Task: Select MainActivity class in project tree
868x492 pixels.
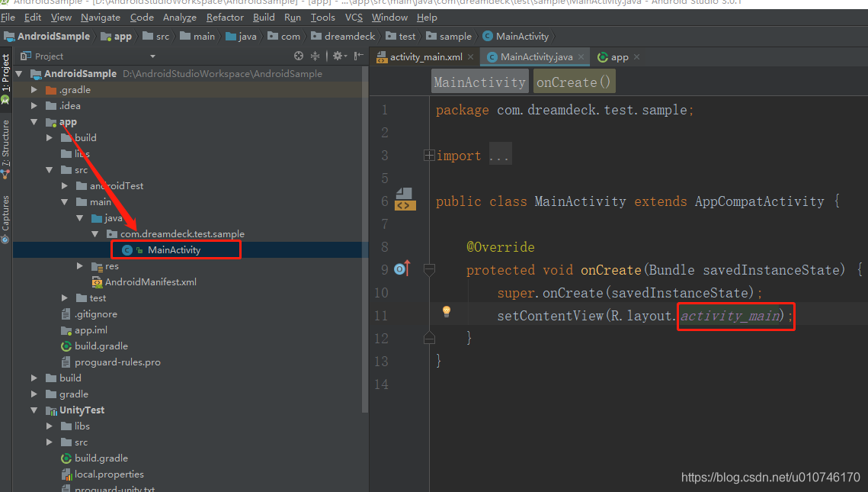Action: click(174, 250)
